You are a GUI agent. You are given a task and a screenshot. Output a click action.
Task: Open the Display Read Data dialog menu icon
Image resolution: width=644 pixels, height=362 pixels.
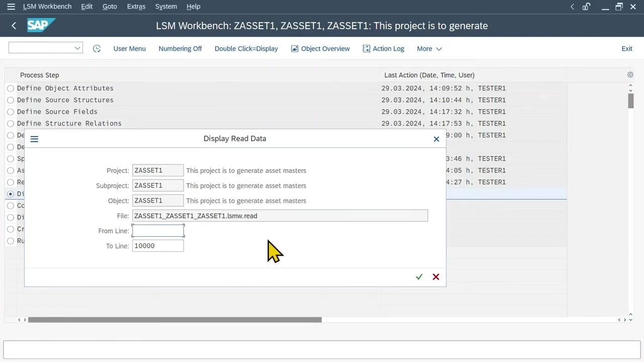tap(34, 139)
